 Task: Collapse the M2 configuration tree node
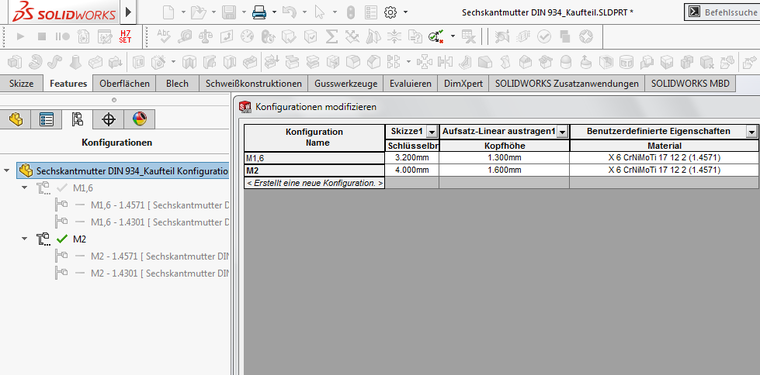click(x=25, y=239)
